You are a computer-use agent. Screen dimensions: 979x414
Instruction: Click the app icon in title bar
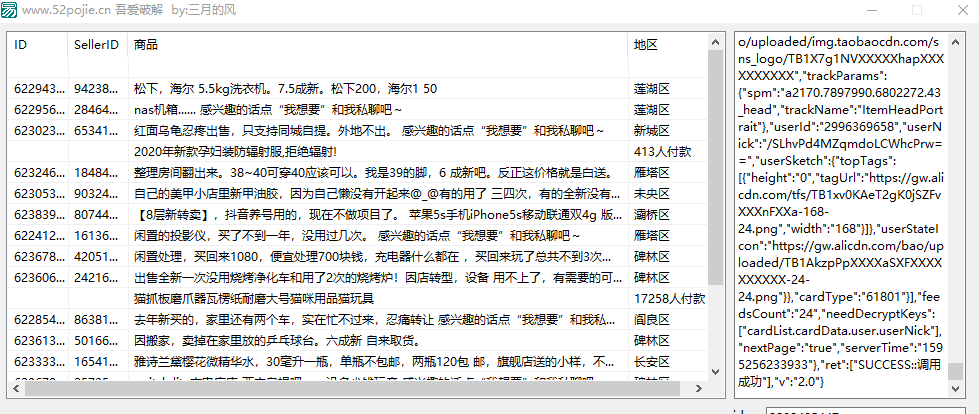[9, 9]
